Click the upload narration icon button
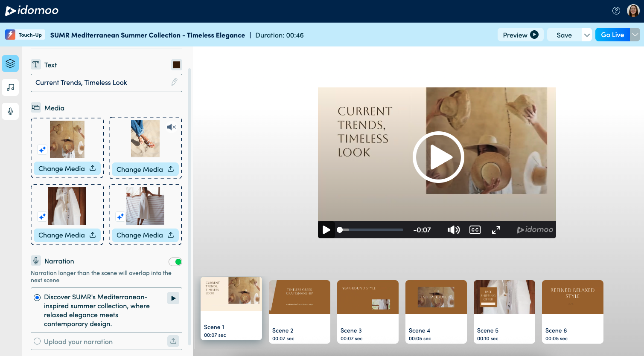 (x=173, y=341)
